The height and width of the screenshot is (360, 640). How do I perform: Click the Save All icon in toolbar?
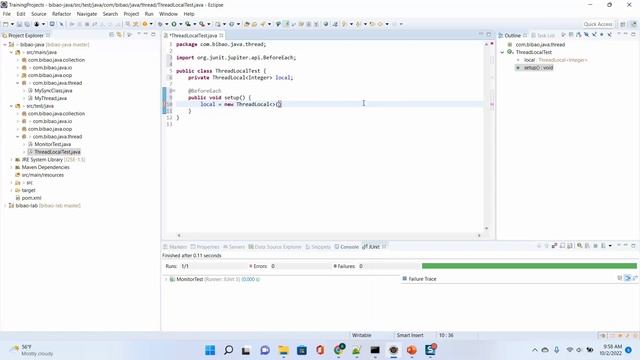click(27, 24)
